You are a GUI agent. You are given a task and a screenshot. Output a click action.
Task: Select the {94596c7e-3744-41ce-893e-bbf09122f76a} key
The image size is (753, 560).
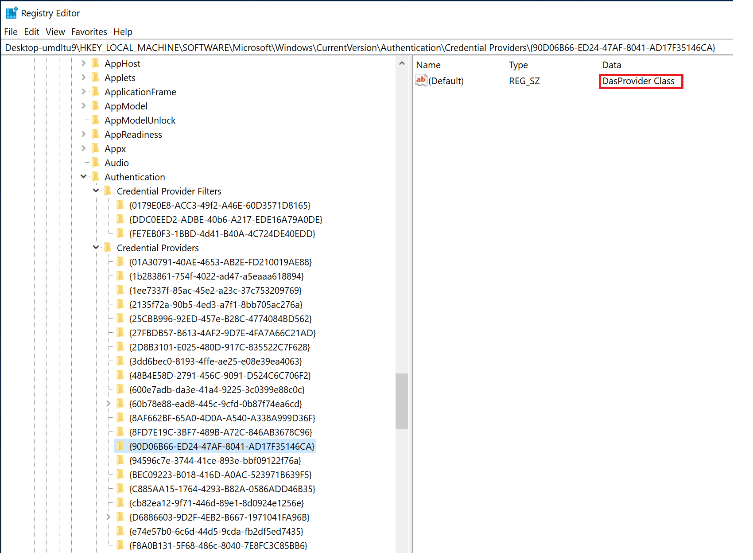[x=215, y=461]
